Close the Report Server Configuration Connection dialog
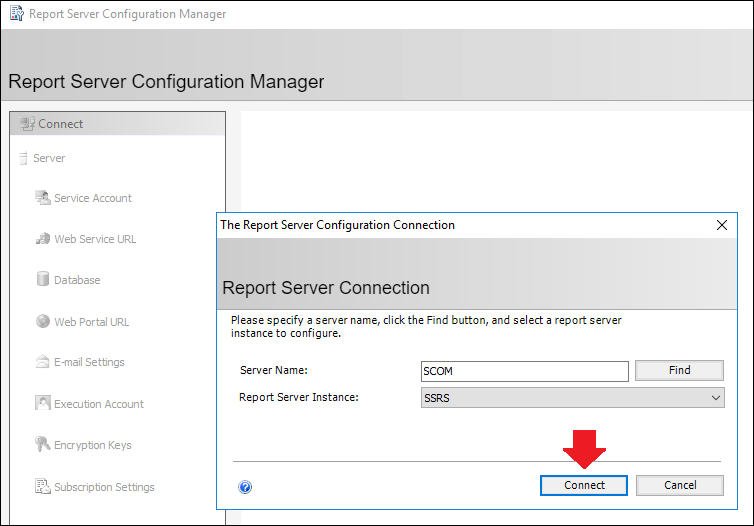This screenshot has height=526, width=754. [721, 225]
